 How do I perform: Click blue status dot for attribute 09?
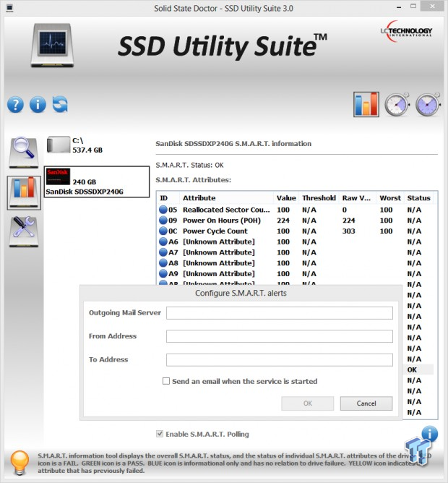pos(163,221)
